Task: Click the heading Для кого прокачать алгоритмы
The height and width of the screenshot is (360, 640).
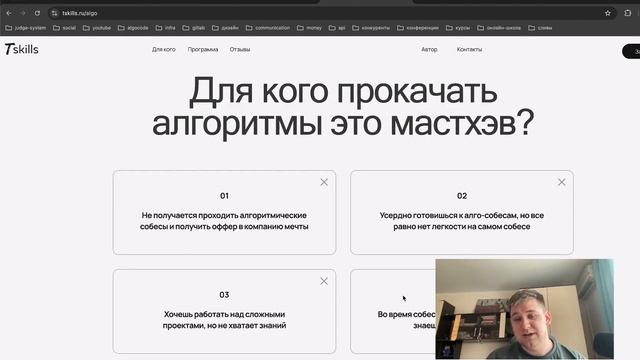Action: coord(343,107)
